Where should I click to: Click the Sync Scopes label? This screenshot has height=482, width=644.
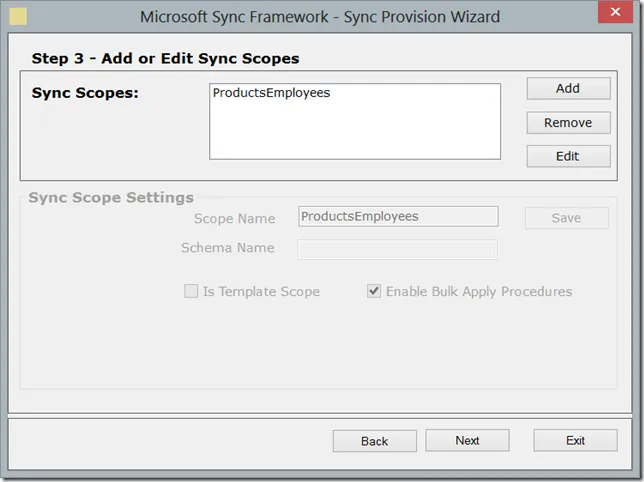pos(85,93)
